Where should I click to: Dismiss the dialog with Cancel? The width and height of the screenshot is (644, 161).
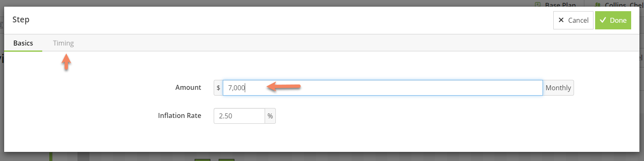pos(573,20)
